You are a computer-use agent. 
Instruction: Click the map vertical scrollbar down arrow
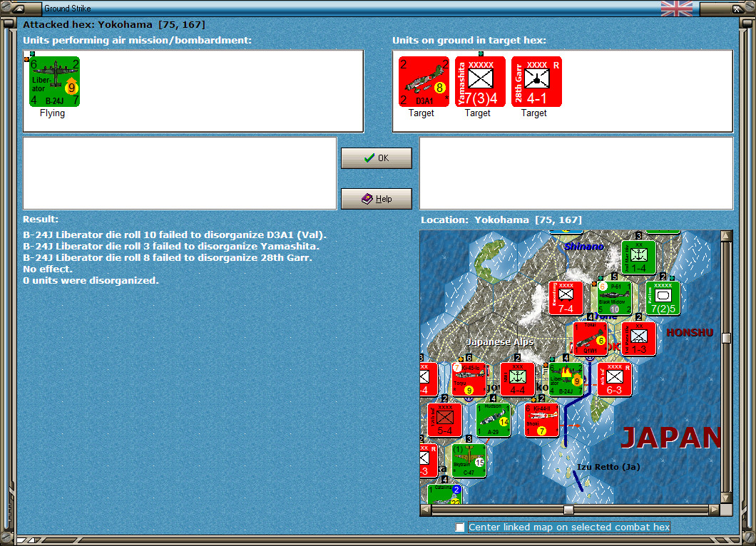pyautogui.click(x=726, y=498)
